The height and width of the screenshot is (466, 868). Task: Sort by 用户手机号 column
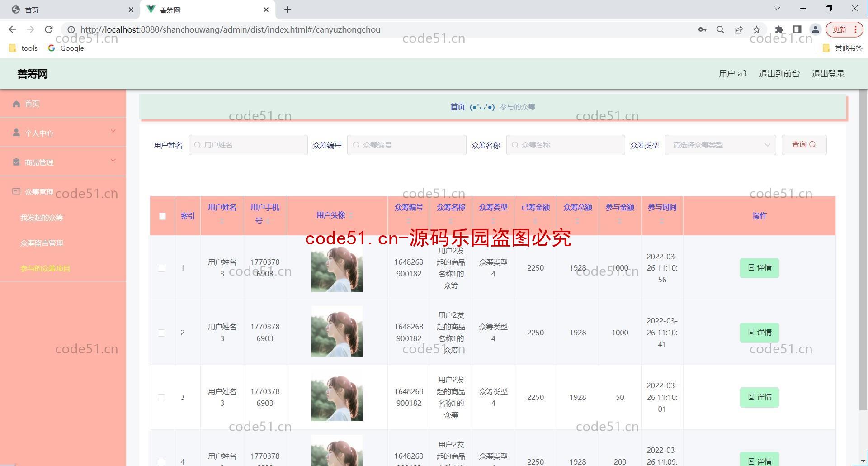pyautogui.click(x=268, y=221)
